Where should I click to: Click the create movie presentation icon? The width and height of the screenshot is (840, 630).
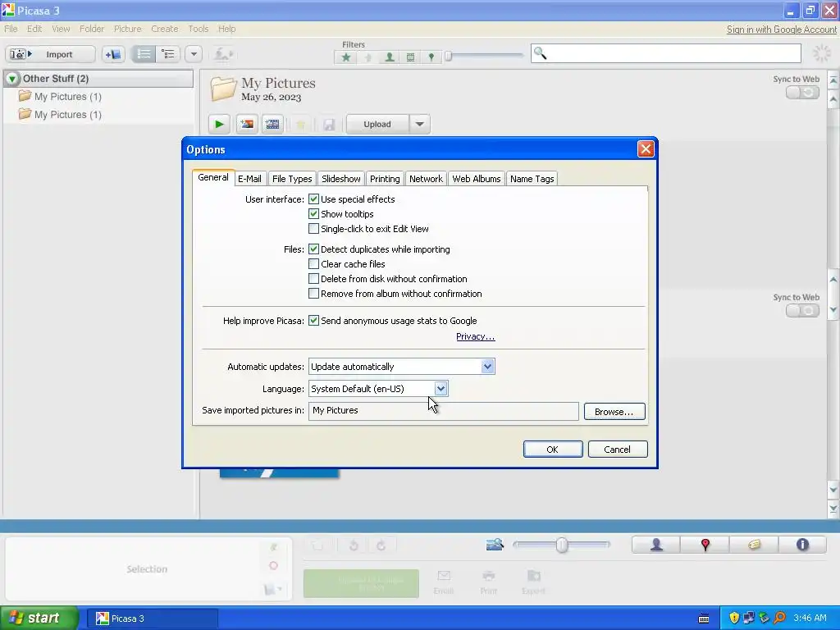[x=272, y=125]
